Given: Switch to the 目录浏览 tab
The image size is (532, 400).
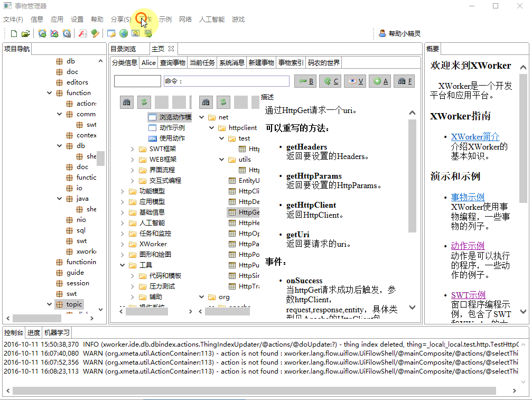Looking at the screenshot, I should [123, 49].
